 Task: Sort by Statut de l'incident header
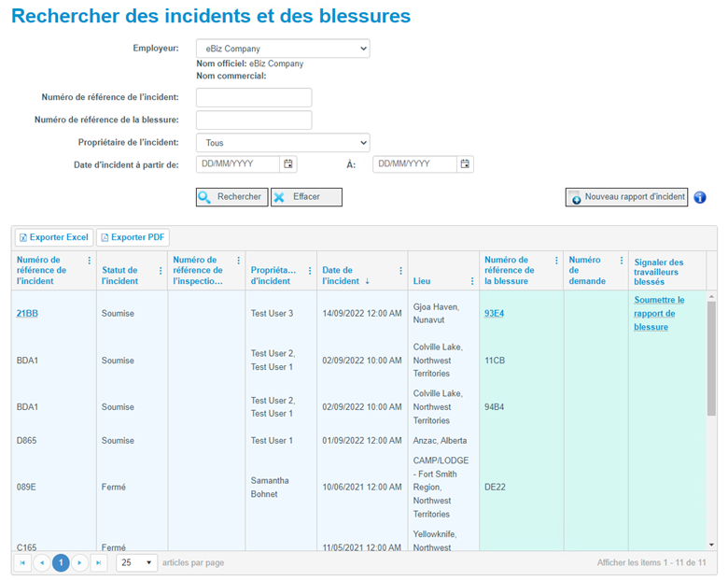(x=119, y=276)
